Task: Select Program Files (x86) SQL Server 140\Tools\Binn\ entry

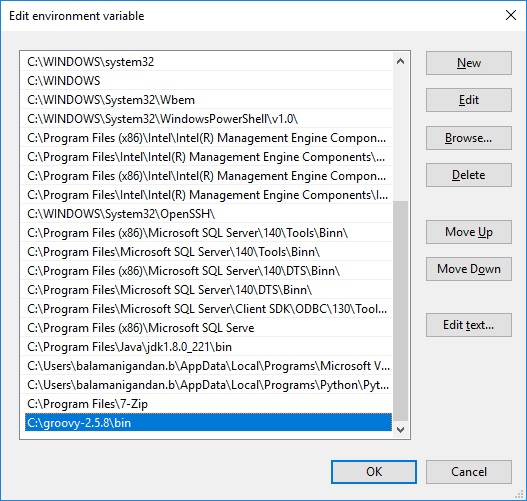Action: tap(208, 233)
